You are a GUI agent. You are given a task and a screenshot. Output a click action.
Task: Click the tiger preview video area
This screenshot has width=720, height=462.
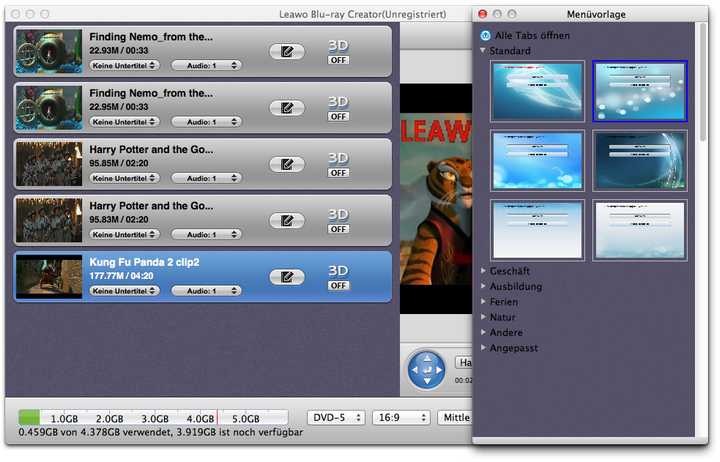(x=436, y=199)
